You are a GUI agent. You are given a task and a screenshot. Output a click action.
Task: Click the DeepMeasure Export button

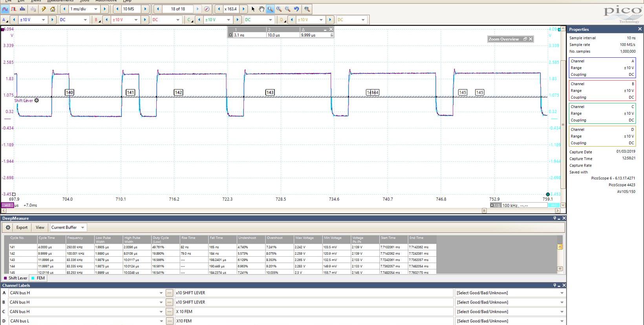[x=22, y=227]
